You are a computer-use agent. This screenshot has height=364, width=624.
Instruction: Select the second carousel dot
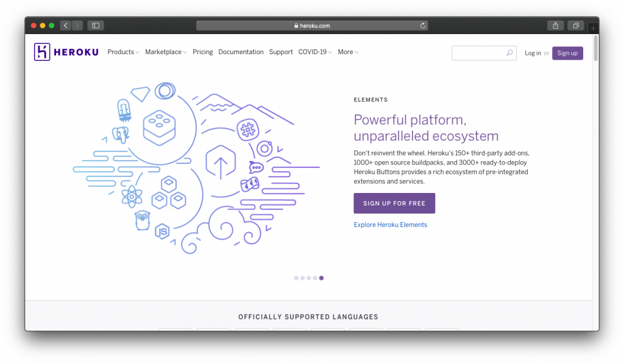pos(302,278)
